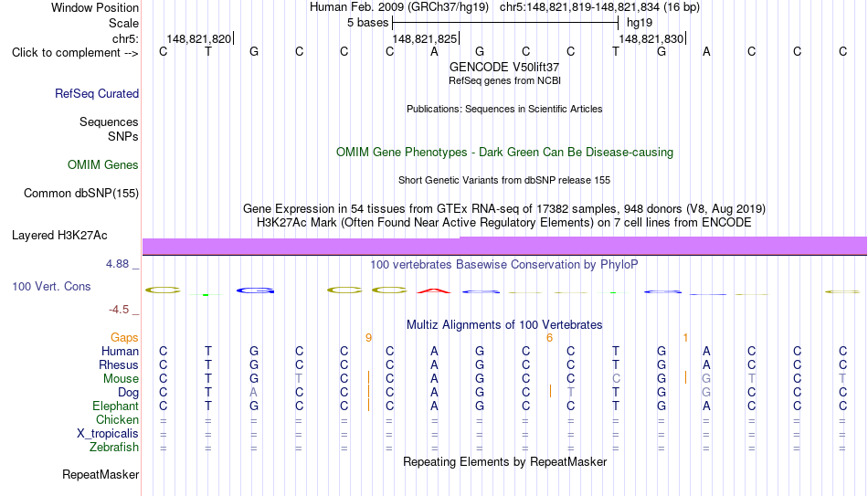
Task: Select the Dog alignment row label
Action: [128, 393]
